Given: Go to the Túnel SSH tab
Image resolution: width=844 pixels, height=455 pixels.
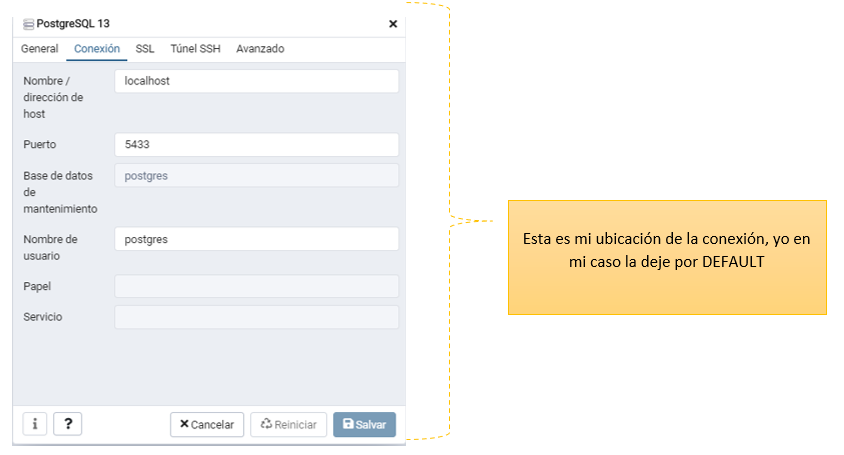Looking at the screenshot, I should click(195, 48).
